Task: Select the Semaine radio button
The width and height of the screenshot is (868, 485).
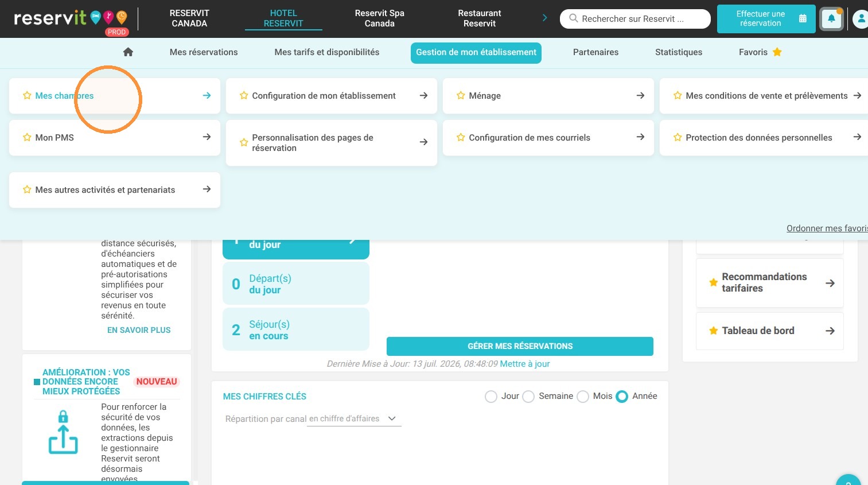Action: pos(528,397)
